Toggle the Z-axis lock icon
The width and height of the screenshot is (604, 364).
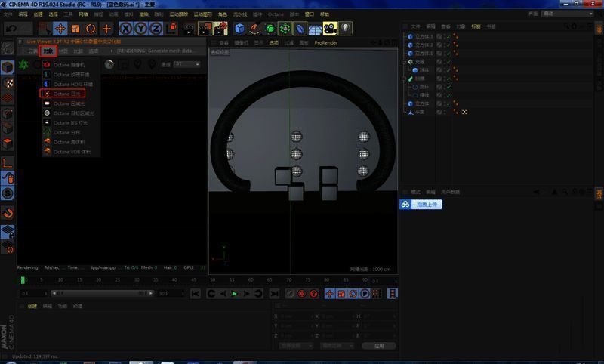(155, 29)
